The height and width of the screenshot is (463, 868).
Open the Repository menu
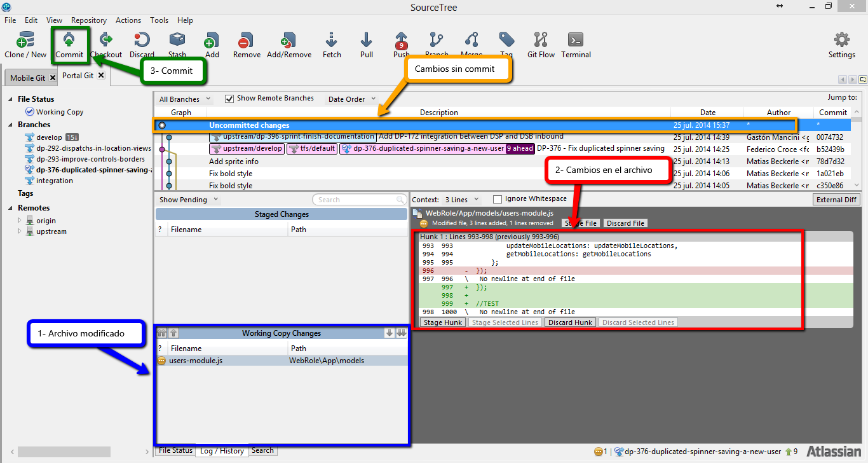pos(89,20)
